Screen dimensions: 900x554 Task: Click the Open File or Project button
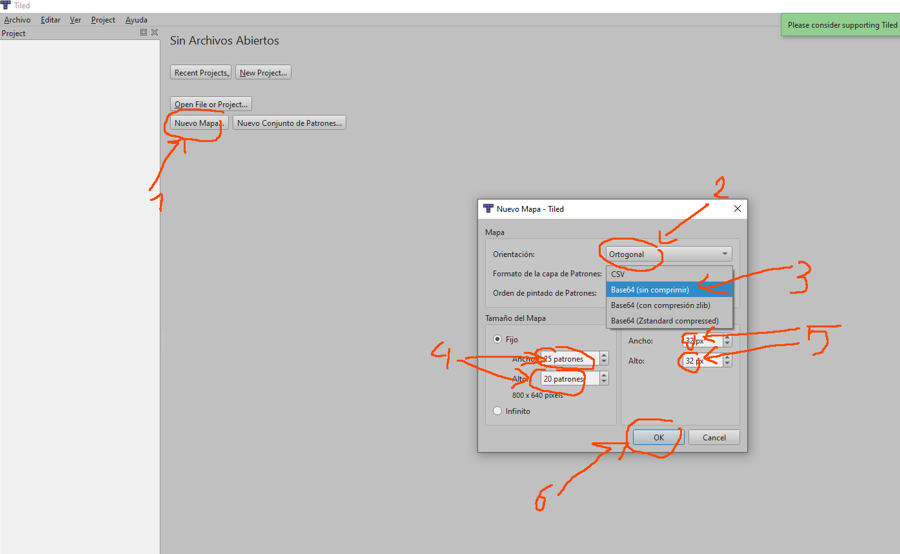click(x=210, y=104)
